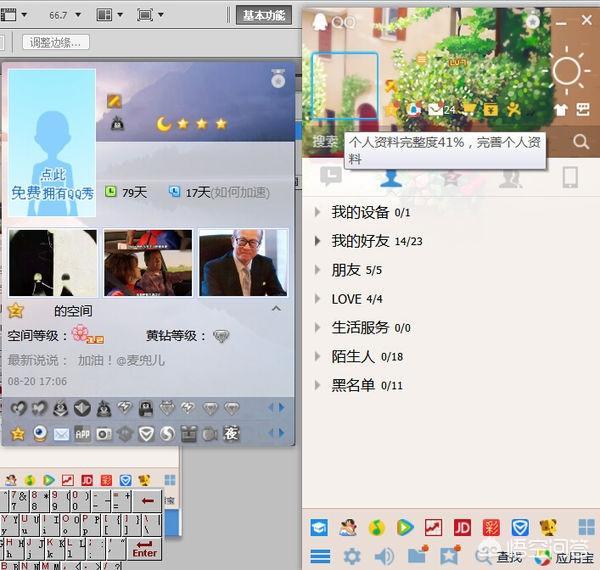
Task: Open QQ mail envelope with 24
Action: coord(441,110)
